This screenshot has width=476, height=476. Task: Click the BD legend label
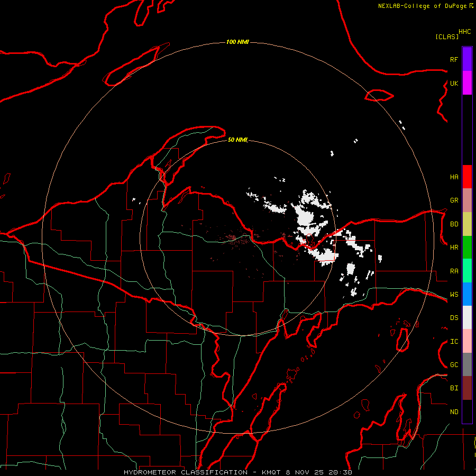454,224
